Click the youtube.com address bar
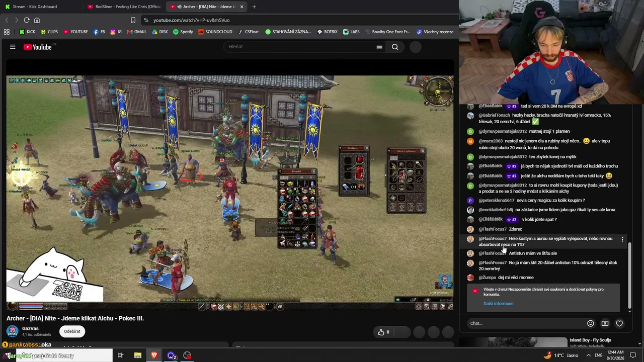The height and width of the screenshot is (362, 644). click(x=297, y=20)
